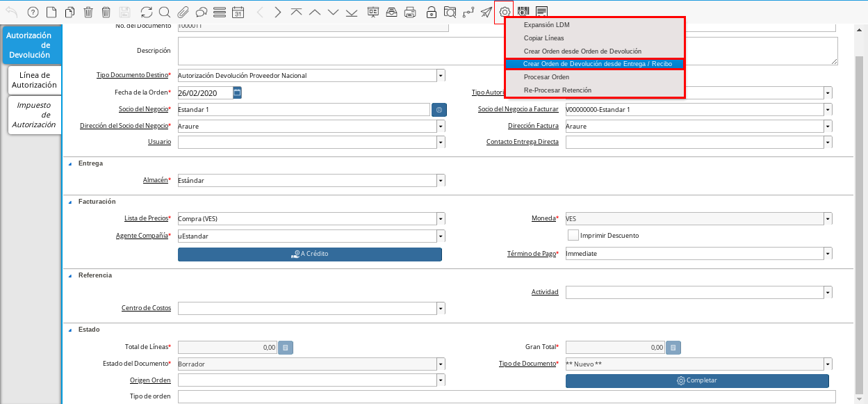Choose Procesar Orden from the process menu
Image resolution: width=868 pixels, height=404 pixels.
tap(546, 77)
